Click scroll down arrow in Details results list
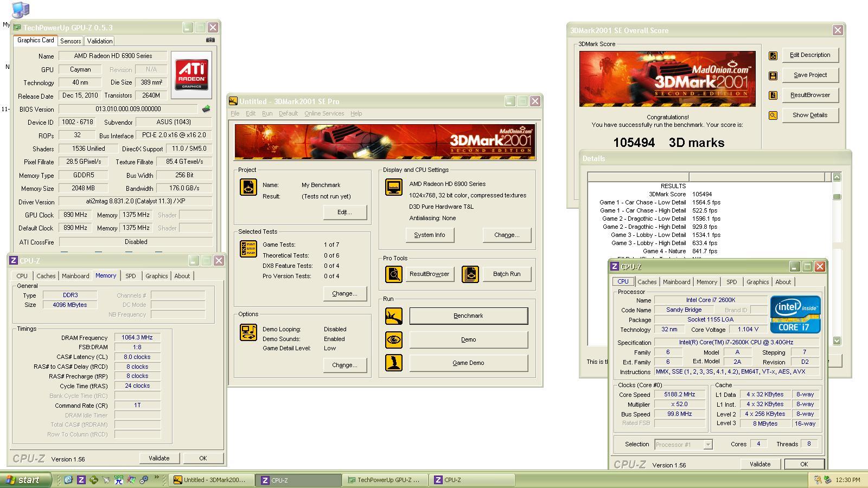The image size is (868, 488). [x=837, y=341]
